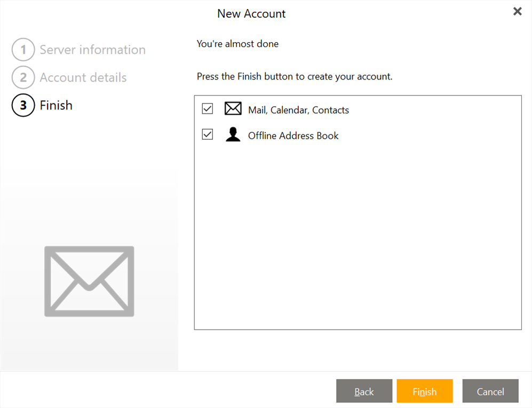The width and height of the screenshot is (532, 408).
Task: Disable Offline Address Book download
Action: [207, 134]
